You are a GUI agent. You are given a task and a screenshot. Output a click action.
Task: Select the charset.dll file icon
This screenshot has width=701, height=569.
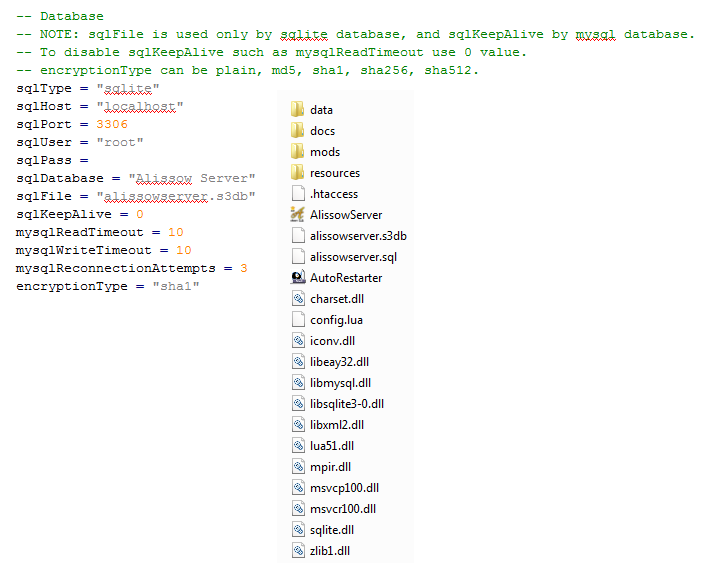pyautogui.click(x=298, y=299)
